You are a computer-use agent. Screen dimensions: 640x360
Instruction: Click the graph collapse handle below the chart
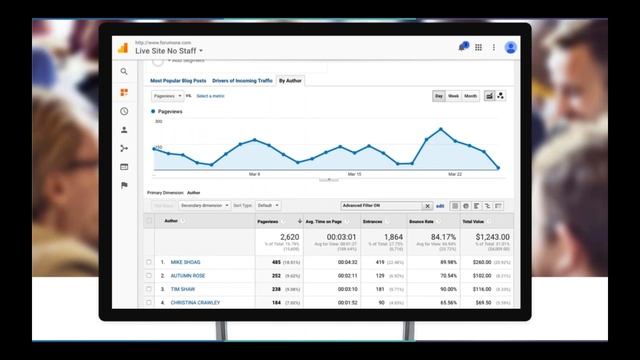click(329, 180)
